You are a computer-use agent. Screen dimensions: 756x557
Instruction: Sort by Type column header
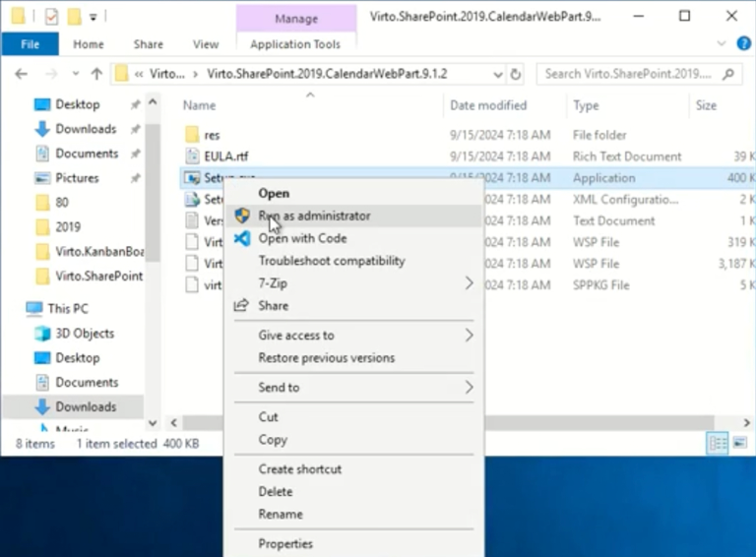pos(586,105)
